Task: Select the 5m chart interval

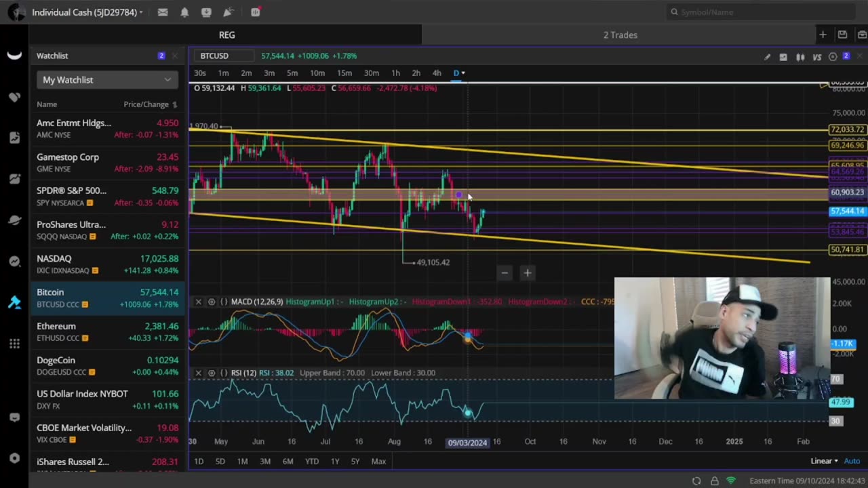Action: point(292,73)
